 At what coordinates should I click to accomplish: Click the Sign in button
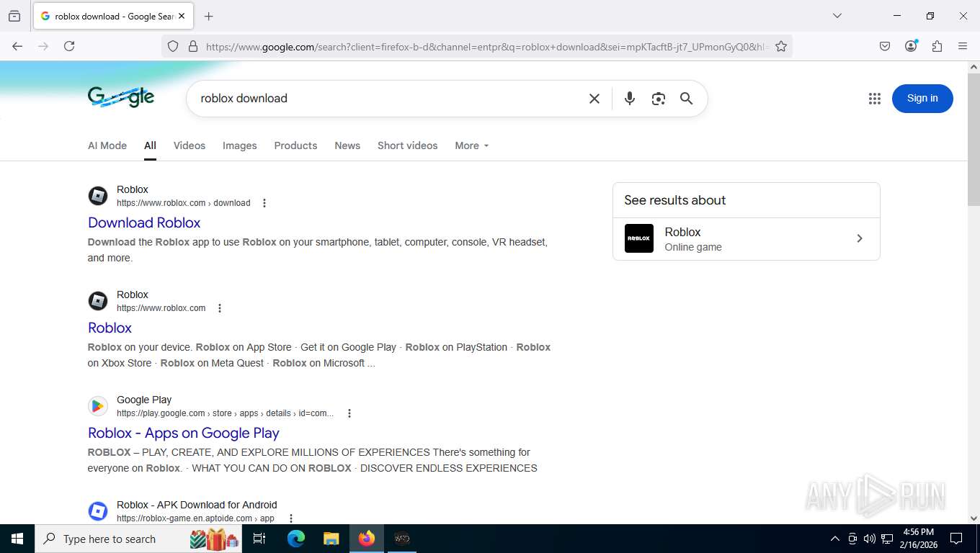click(x=922, y=99)
